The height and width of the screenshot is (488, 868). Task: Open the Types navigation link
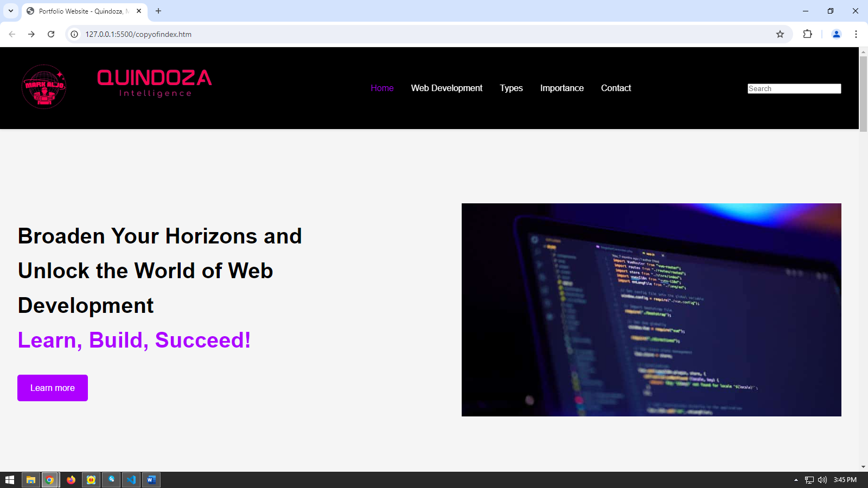(x=511, y=88)
